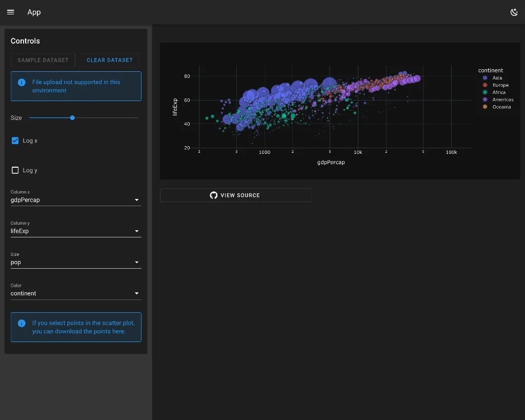Click info icon in file upload notice
Screen dimensions: 525x420
[x=22, y=82]
